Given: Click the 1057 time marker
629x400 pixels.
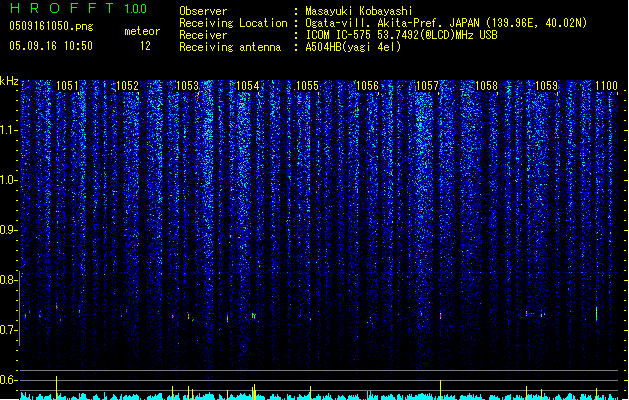Looking at the screenshot, I should [x=428, y=86].
